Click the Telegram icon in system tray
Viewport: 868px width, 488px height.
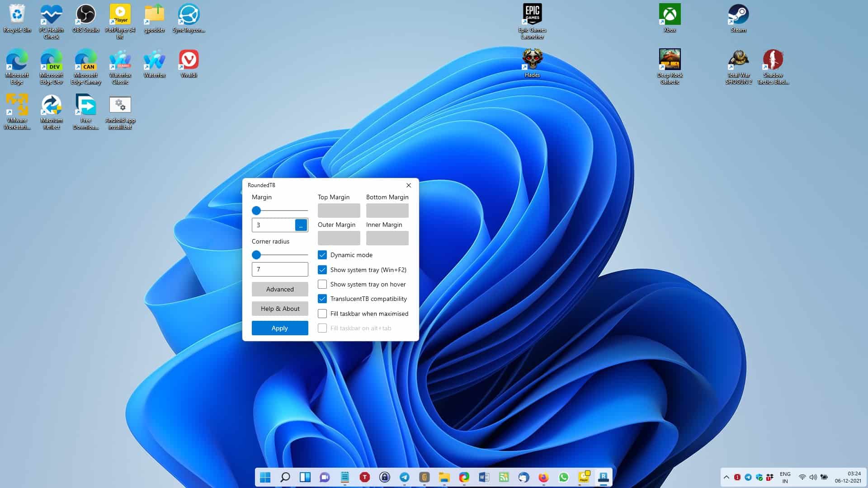point(748,477)
